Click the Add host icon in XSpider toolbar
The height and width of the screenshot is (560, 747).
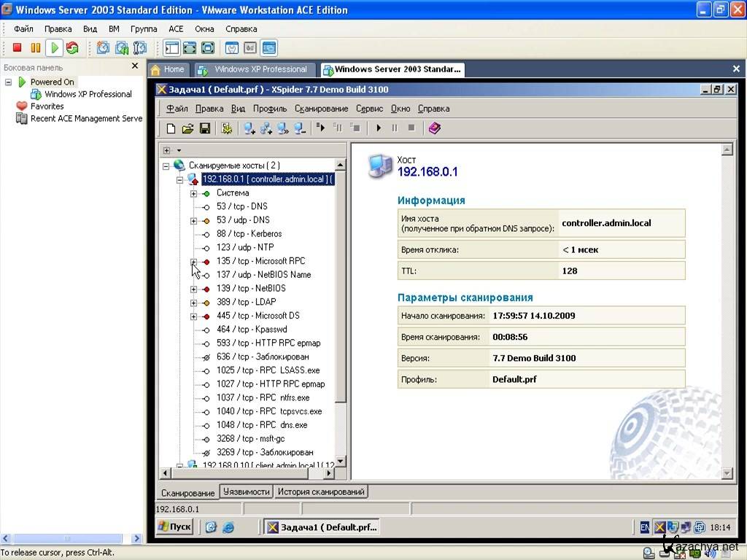point(249,128)
